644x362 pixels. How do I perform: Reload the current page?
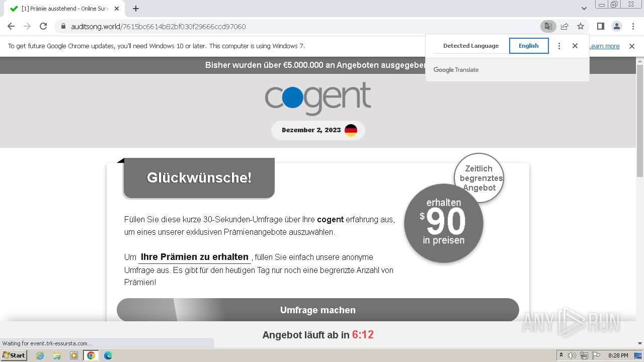pos(43,26)
